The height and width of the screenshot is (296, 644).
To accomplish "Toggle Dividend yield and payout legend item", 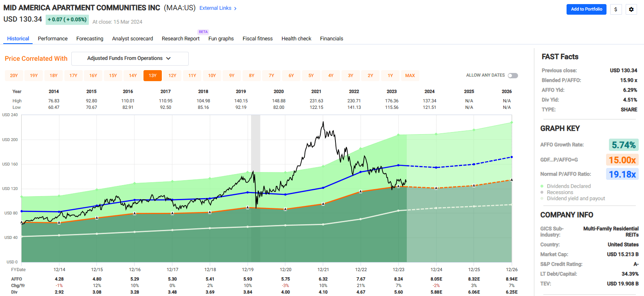I will coord(576,199).
